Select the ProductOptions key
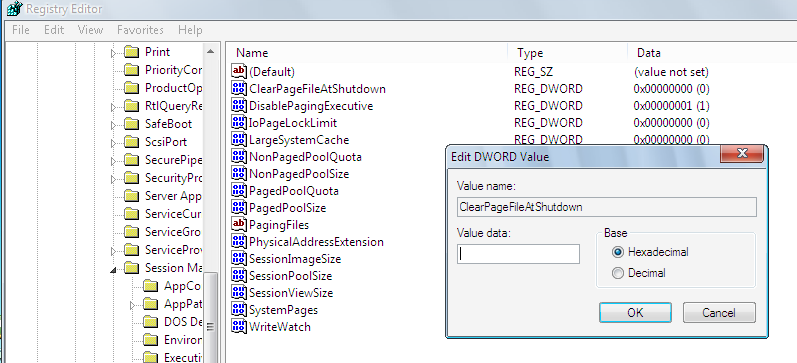This screenshot has width=797, height=363. (x=173, y=88)
